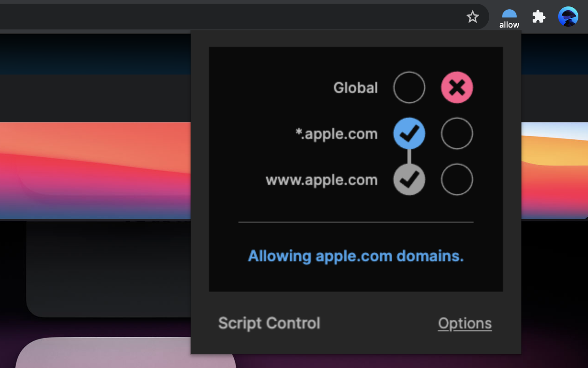
Task: Block scripts for www.apple.com
Action: coord(457,179)
